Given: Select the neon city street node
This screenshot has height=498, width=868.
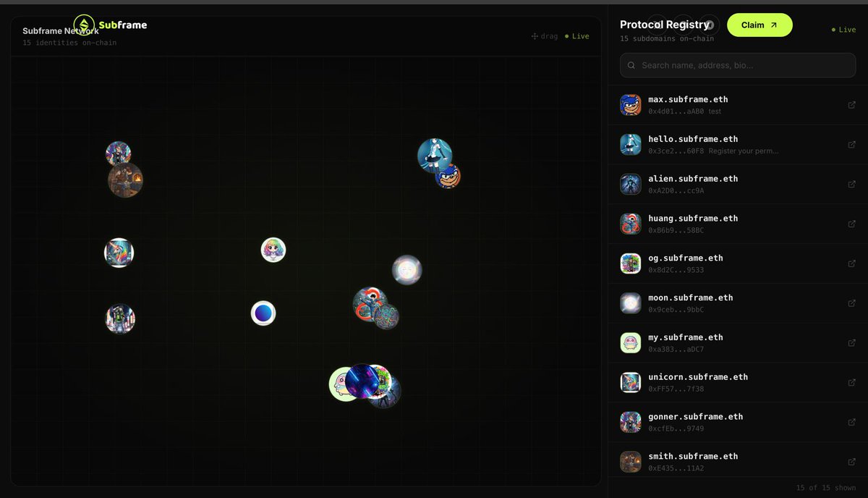Looking at the screenshot, I should [x=120, y=318].
